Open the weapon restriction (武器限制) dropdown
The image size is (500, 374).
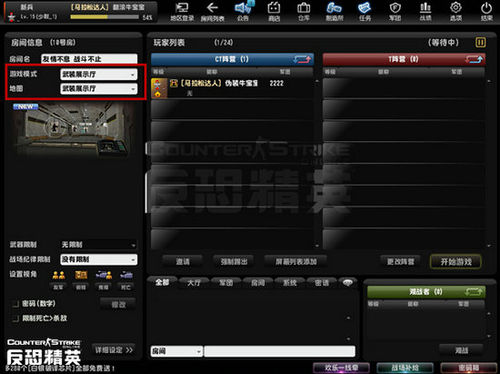point(99,245)
